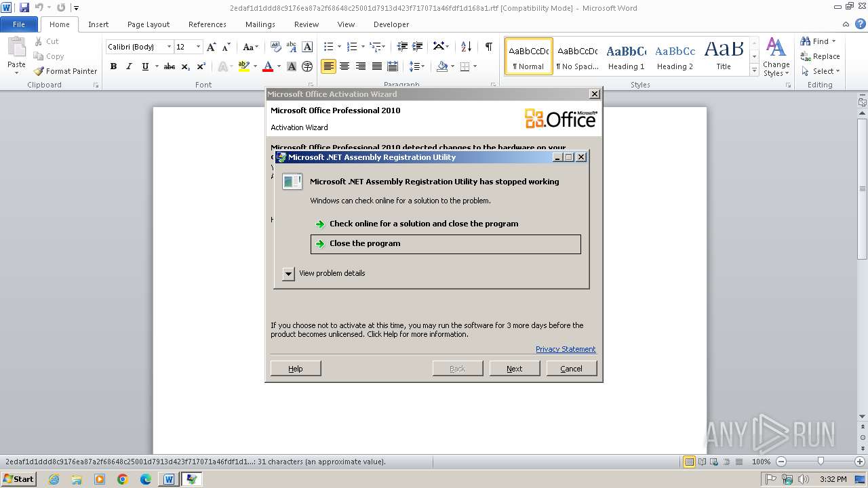Open the Change Case dropdown

coord(250,47)
